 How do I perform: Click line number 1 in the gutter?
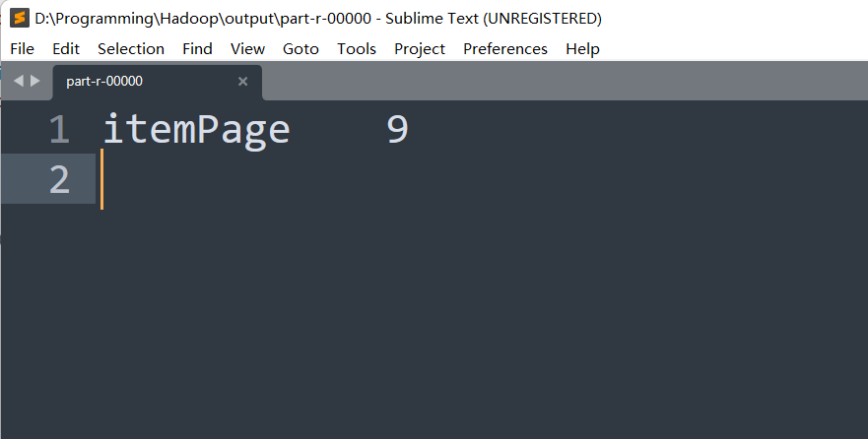[59, 130]
